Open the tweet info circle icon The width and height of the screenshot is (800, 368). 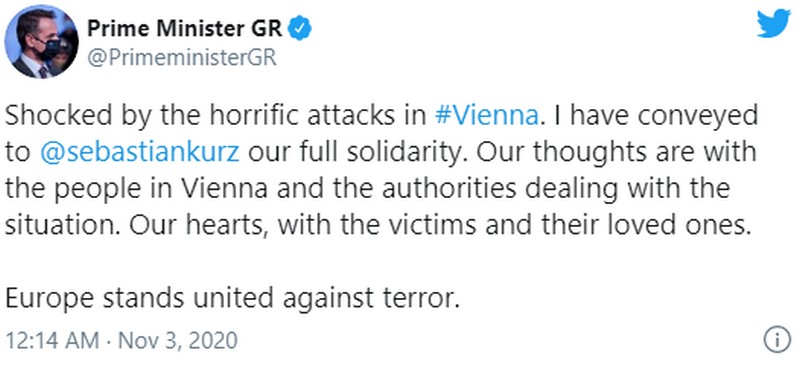(777, 340)
